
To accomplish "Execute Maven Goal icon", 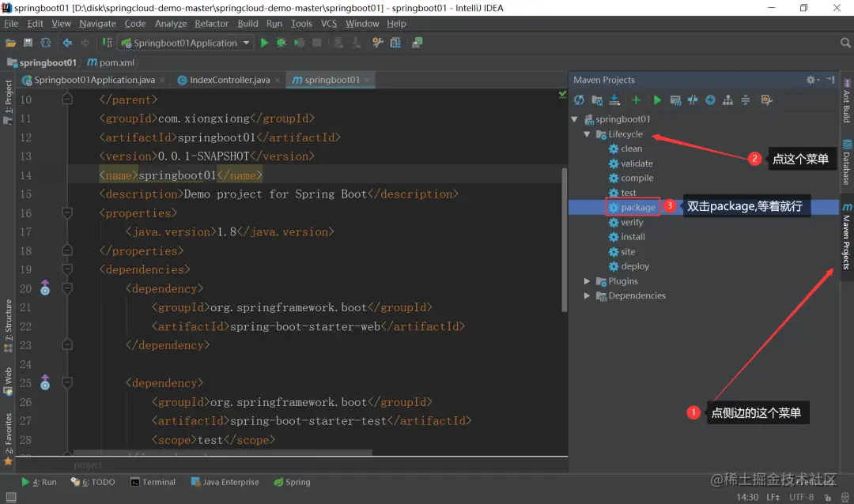I will tap(675, 100).
